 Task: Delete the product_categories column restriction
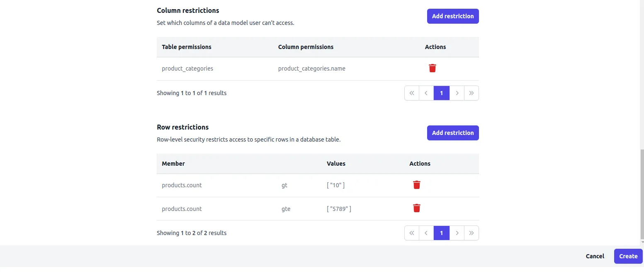coord(432,68)
